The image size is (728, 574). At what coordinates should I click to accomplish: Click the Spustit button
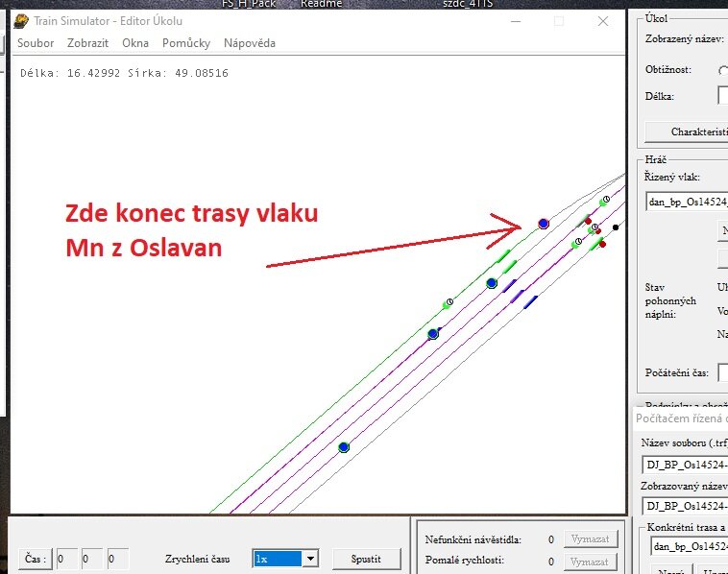tap(366, 559)
